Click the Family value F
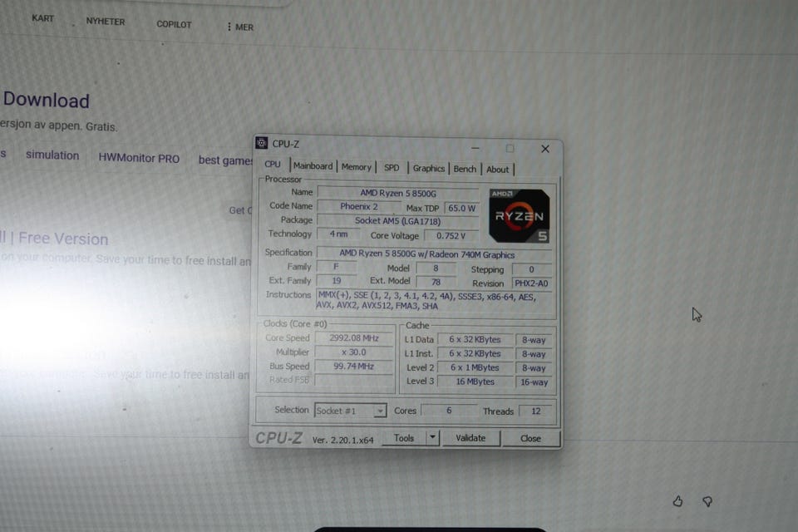The height and width of the screenshot is (532, 798). coord(337,266)
